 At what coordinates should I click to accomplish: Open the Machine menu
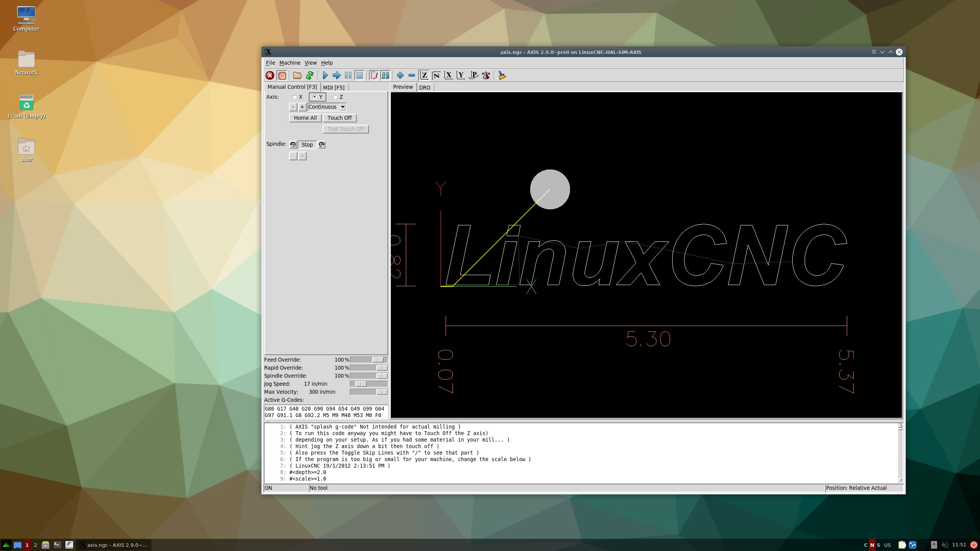coord(290,63)
